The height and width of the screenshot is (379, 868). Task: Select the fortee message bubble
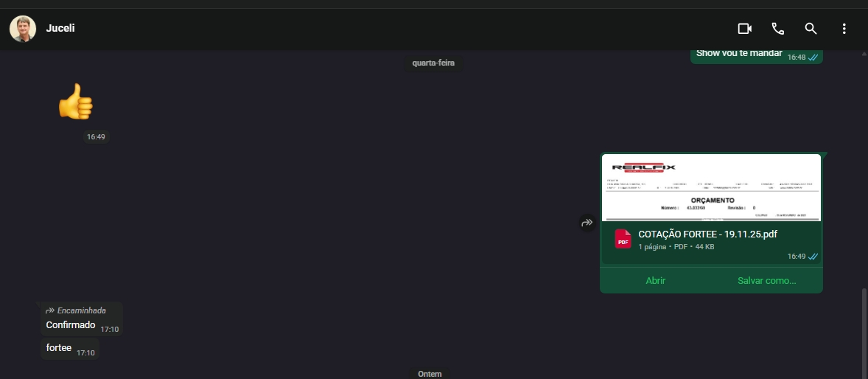pyautogui.click(x=59, y=348)
